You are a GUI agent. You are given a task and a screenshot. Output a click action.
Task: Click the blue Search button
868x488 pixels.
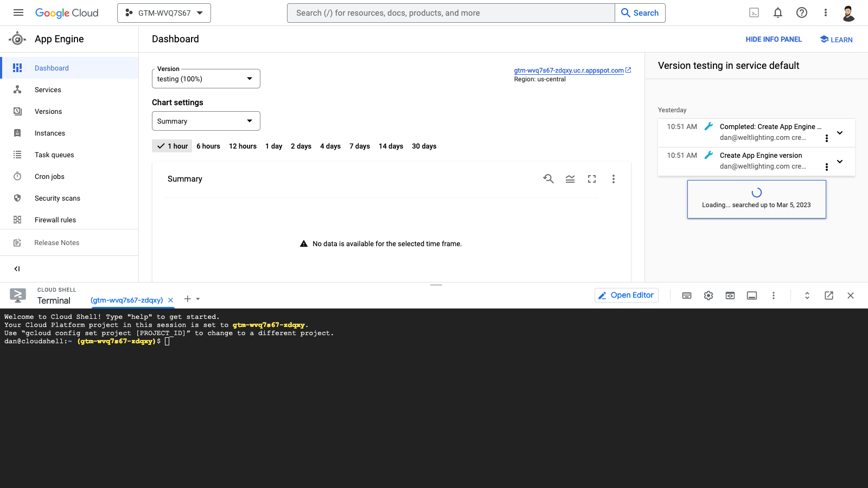pyautogui.click(x=640, y=13)
